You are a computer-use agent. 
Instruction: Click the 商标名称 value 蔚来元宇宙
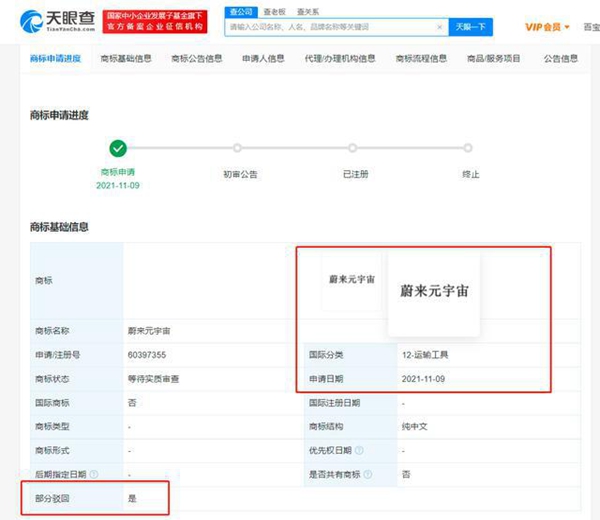[x=149, y=331]
